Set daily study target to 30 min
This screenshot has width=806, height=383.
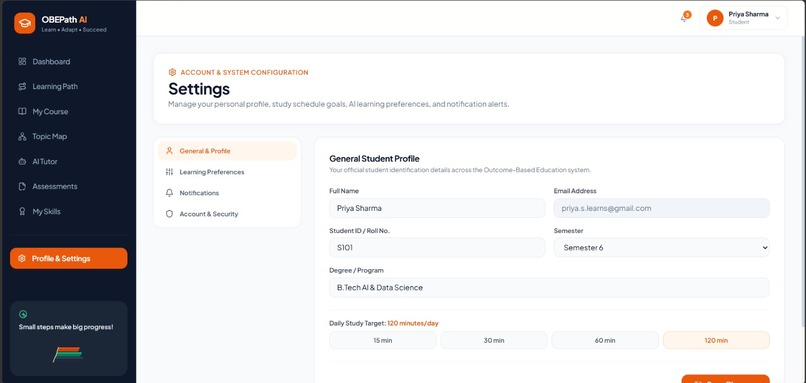[494, 340]
